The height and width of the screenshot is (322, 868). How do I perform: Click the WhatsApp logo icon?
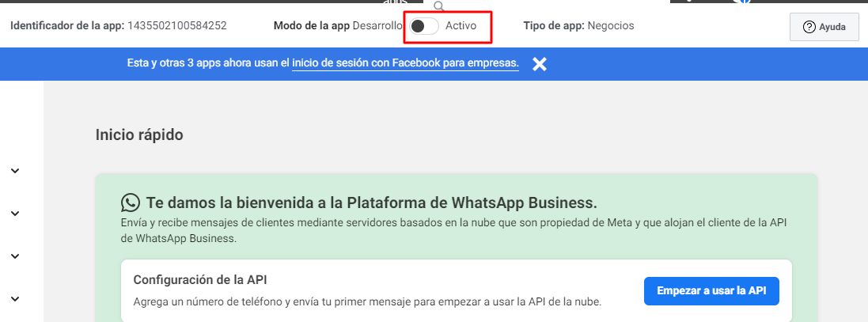[x=131, y=203]
